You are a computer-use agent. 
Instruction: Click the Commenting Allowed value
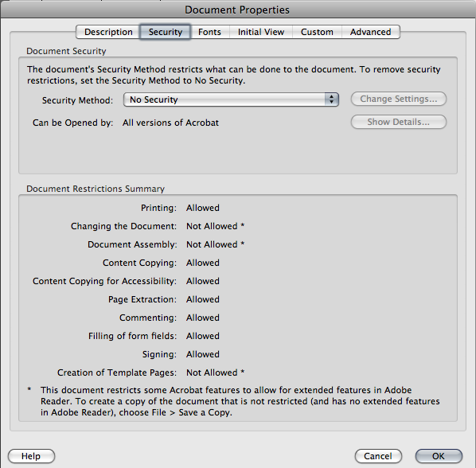point(203,318)
